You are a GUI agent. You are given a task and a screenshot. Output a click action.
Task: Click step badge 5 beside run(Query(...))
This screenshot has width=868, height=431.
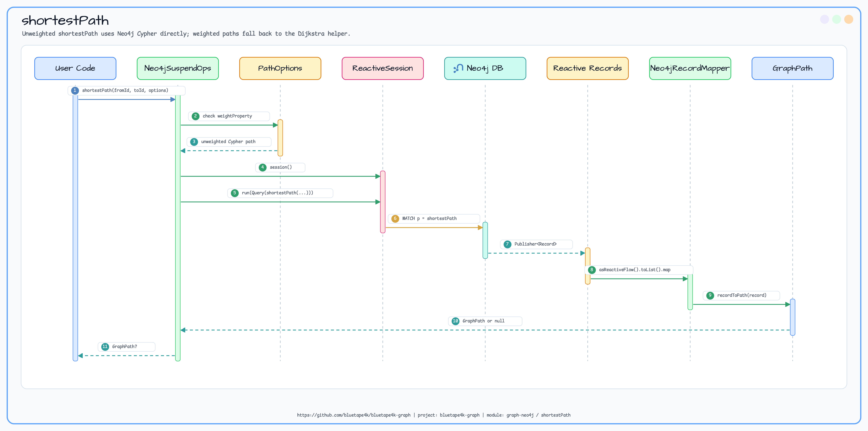coord(234,193)
